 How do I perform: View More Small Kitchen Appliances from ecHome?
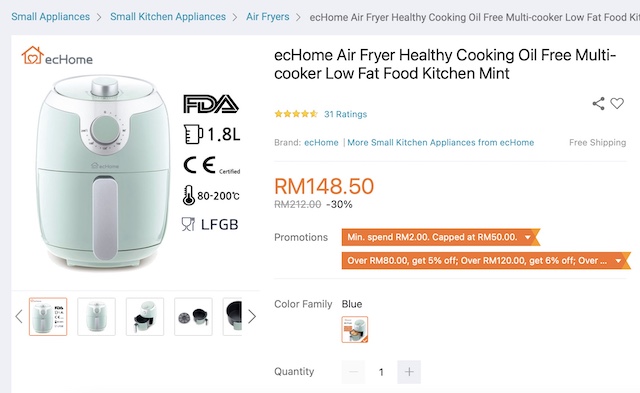click(441, 142)
